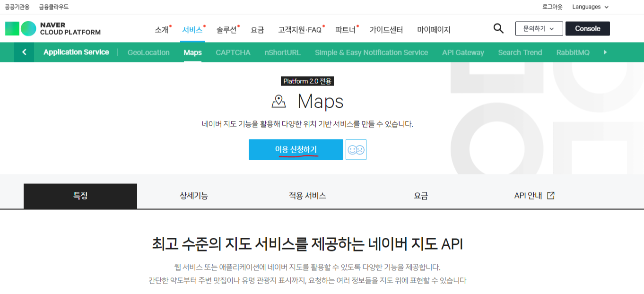The width and height of the screenshot is (644, 294).
Task: Show more services with right arrow
Action: [x=605, y=52]
